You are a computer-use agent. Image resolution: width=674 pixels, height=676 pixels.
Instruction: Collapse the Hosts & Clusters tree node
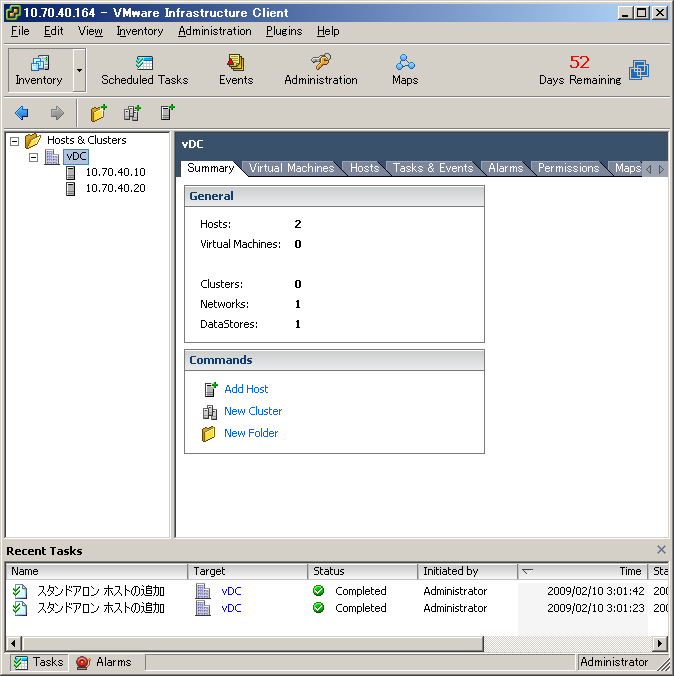pyautogui.click(x=15, y=141)
